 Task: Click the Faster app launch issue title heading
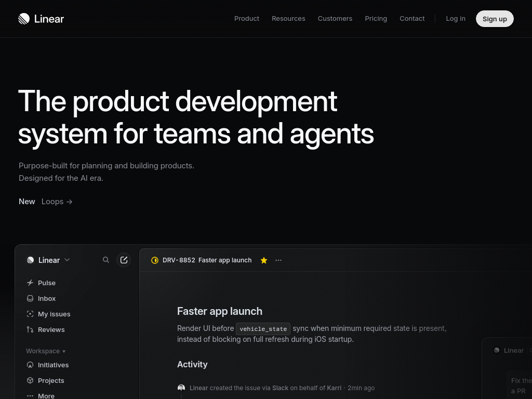(220, 311)
